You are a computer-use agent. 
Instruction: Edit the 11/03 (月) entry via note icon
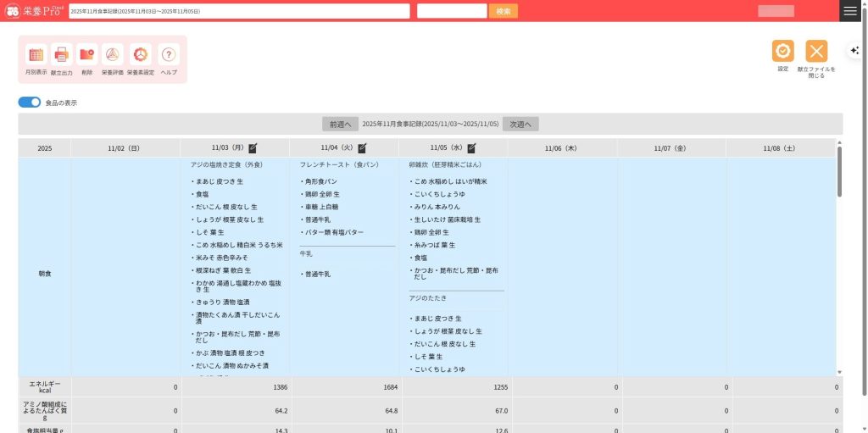(x=253, y=147)
